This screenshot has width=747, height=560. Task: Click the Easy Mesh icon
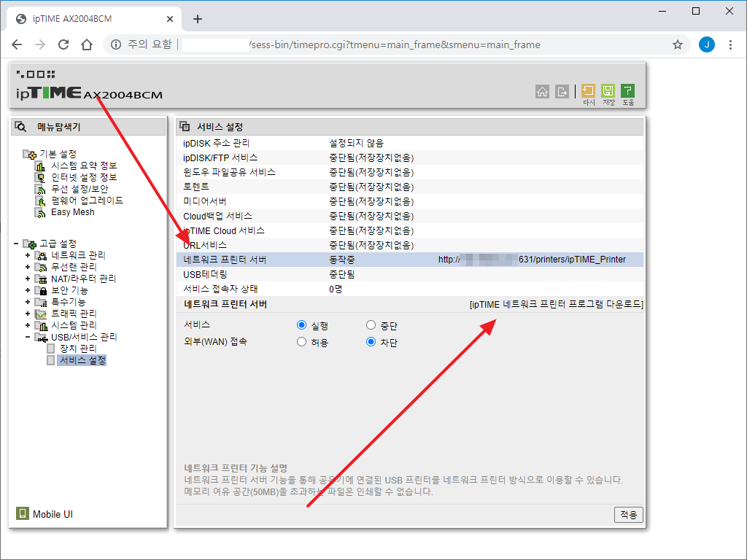click(41, 212)
